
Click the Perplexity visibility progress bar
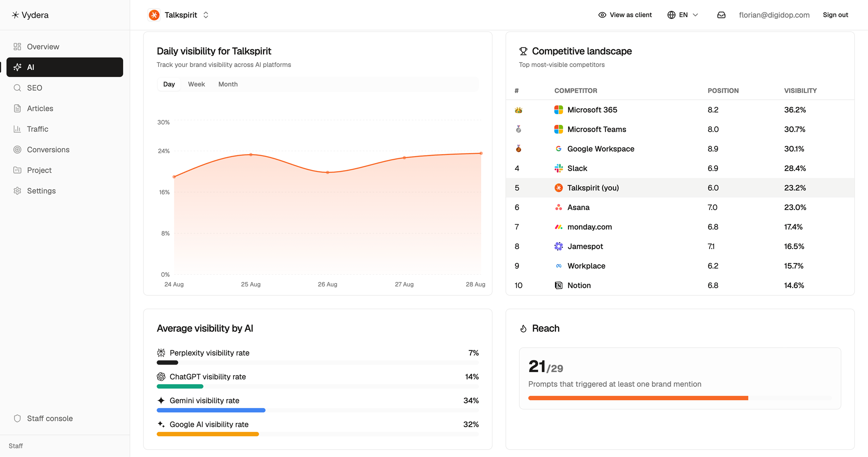[x=318, y=363]
